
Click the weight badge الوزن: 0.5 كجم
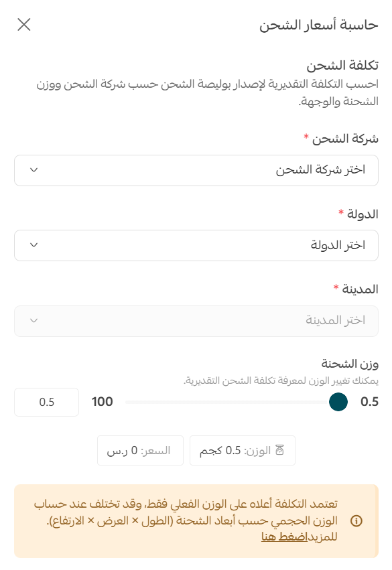click(243, 450)
